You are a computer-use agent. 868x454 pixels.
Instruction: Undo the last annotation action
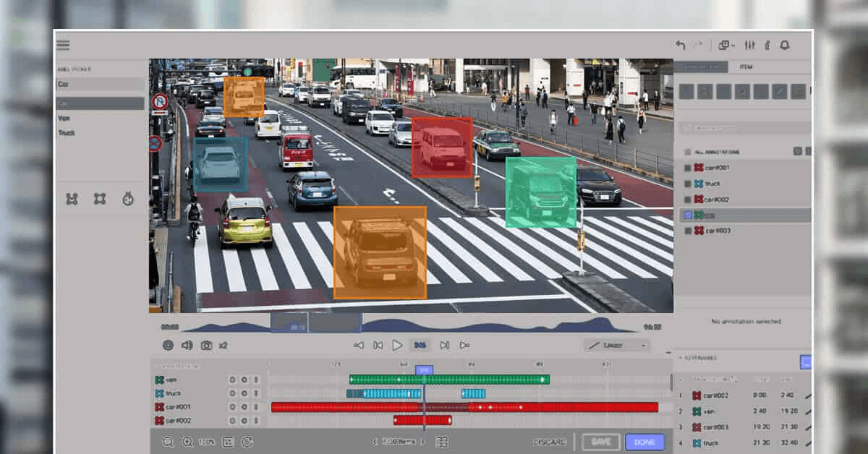(x=681, y=45)
